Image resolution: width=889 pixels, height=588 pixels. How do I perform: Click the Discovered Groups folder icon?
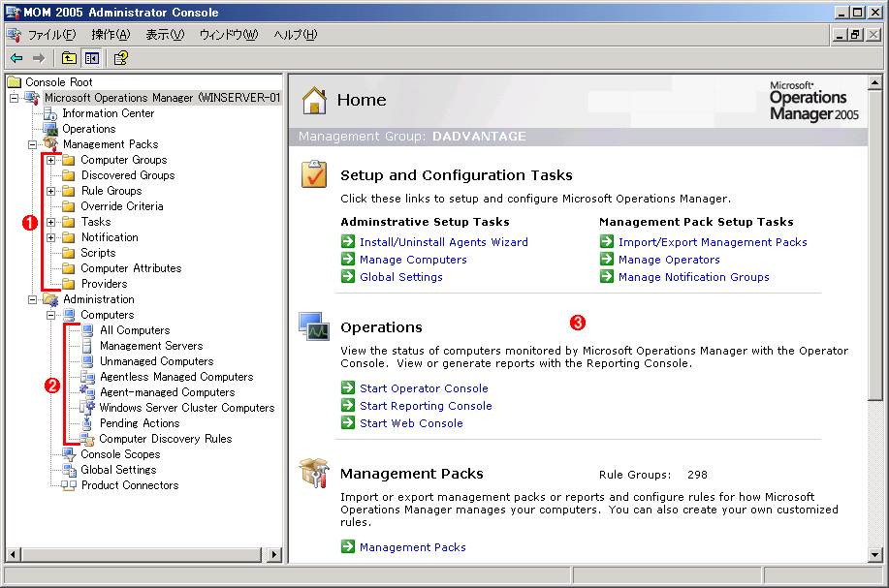click(69, 175)
